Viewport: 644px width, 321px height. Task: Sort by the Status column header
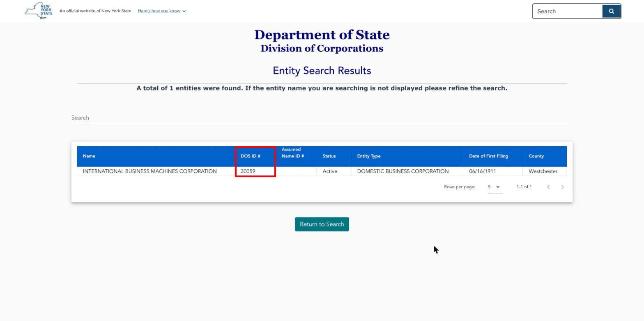tap(329, 156)
